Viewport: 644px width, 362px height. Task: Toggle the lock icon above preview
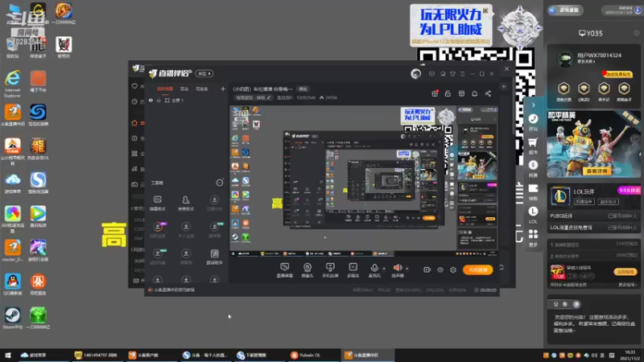pos(448,93)
